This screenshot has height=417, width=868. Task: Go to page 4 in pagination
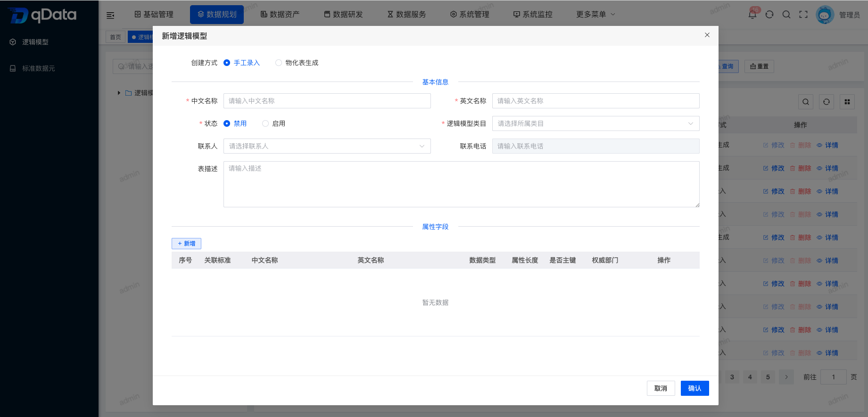click(x=750, y=377)
